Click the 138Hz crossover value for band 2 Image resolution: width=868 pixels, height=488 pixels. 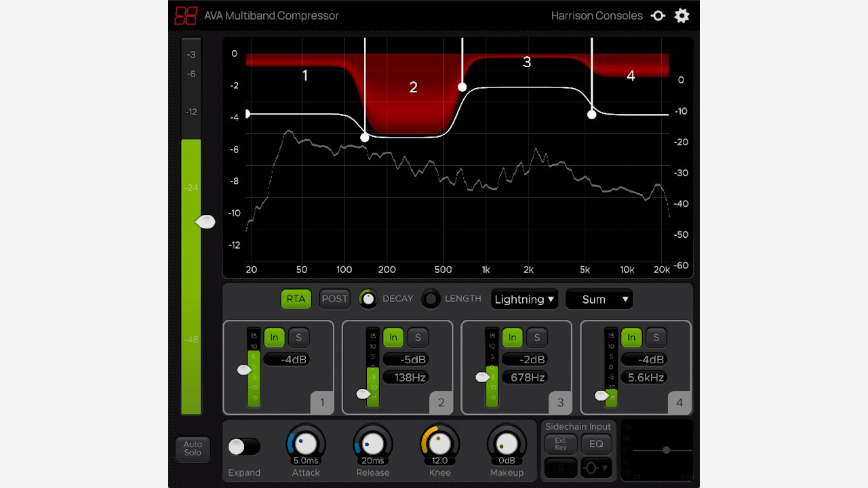click(x=406, y=378)
